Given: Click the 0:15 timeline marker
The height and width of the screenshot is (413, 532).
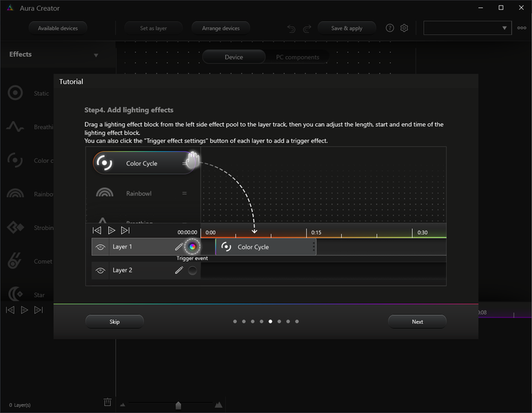Looking at the screenshot, I should (316, 233).
